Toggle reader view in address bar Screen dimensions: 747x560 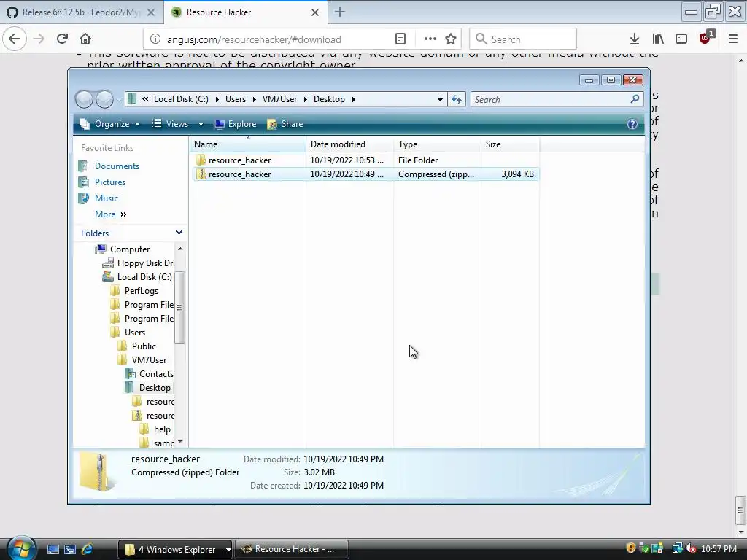click(400, 39)
